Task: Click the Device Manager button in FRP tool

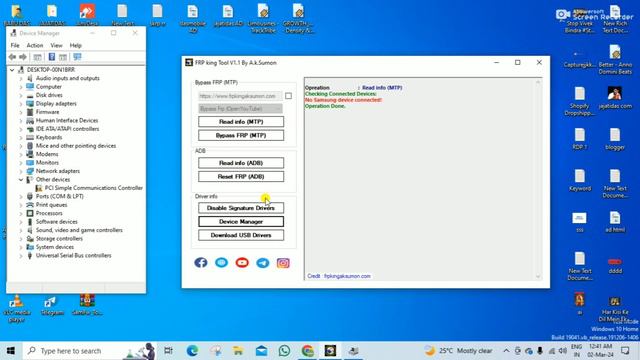Action: point(241,222)
